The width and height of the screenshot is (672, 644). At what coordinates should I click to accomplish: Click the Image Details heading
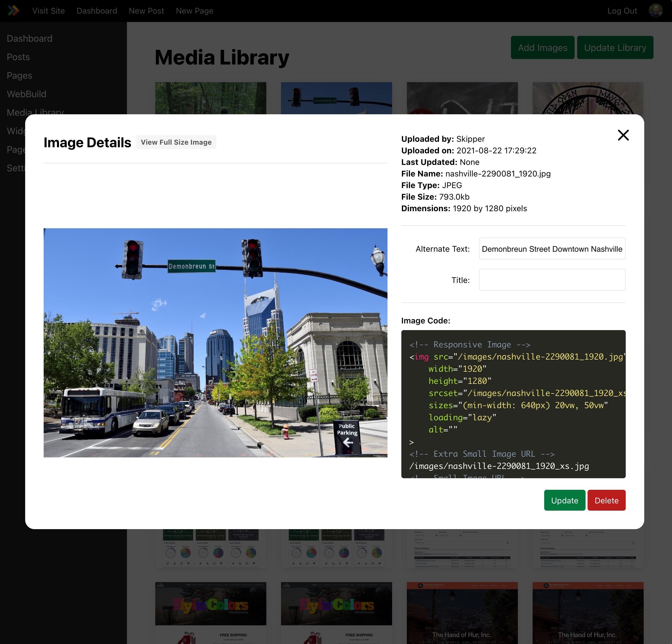point(87,142)
